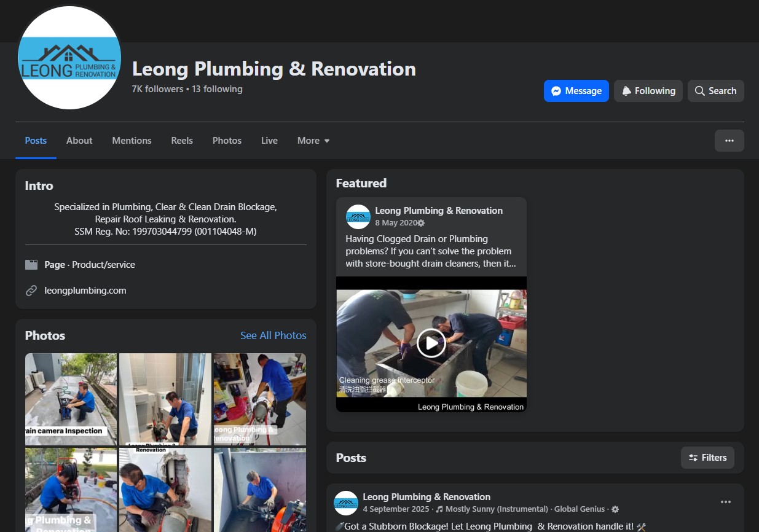Open the page options ellipsis icon
This screenshot has width=759, height=532.
click(x=729, y=141)
